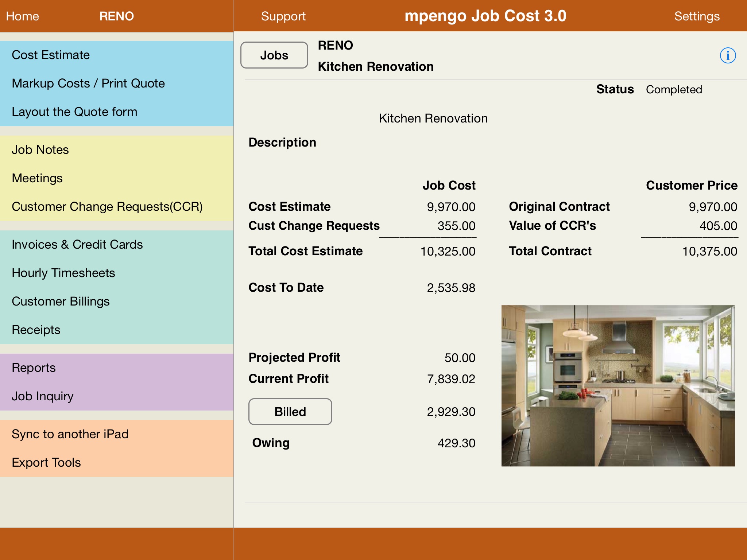The width and height of the screenshot is (747, 560).
Task: Open Hourly Timesheets section
Action: pyautogui.click(x=63, y=273)
